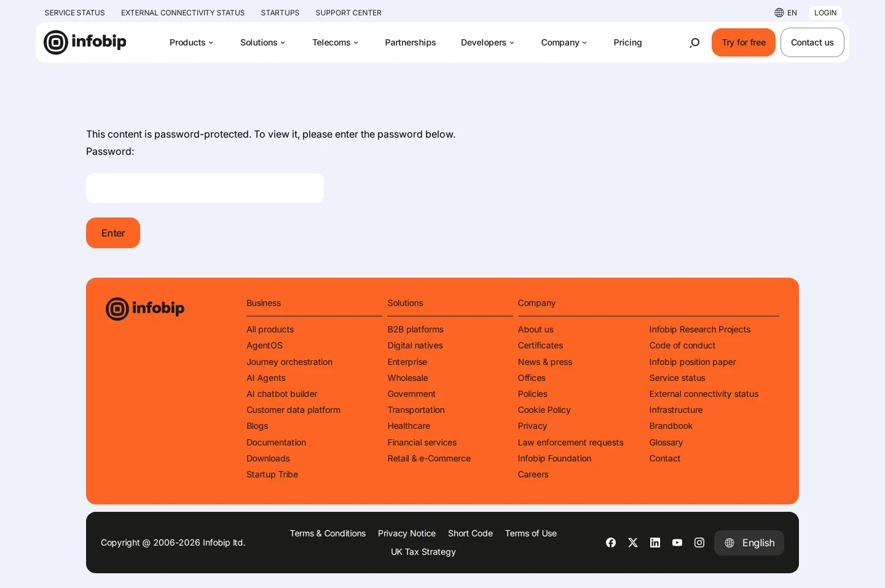Click the Try for free button
The height and width of the screenshot is (588, 885).
click(x=744, y=42)
